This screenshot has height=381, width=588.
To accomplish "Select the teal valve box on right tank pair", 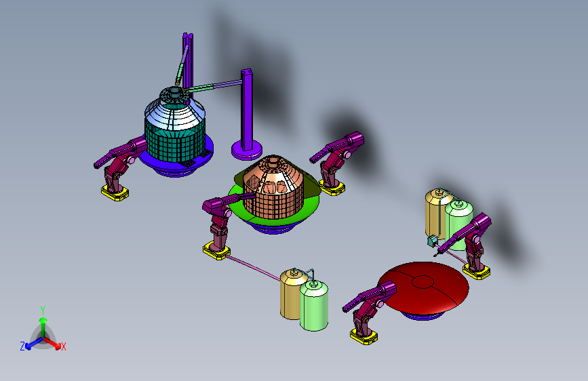I will click(x=433, y=241).
